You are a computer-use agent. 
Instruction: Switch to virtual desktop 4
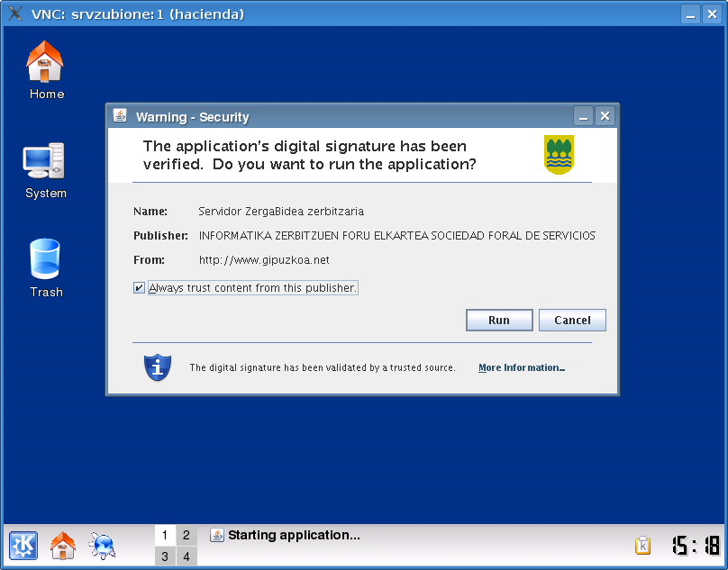pos(186,556)
